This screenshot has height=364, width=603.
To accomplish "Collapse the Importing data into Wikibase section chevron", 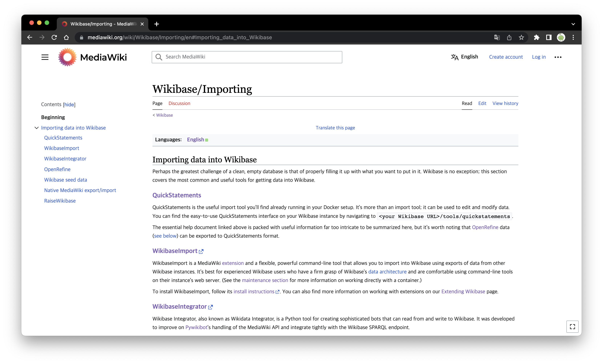I will [x=36, y=127].
